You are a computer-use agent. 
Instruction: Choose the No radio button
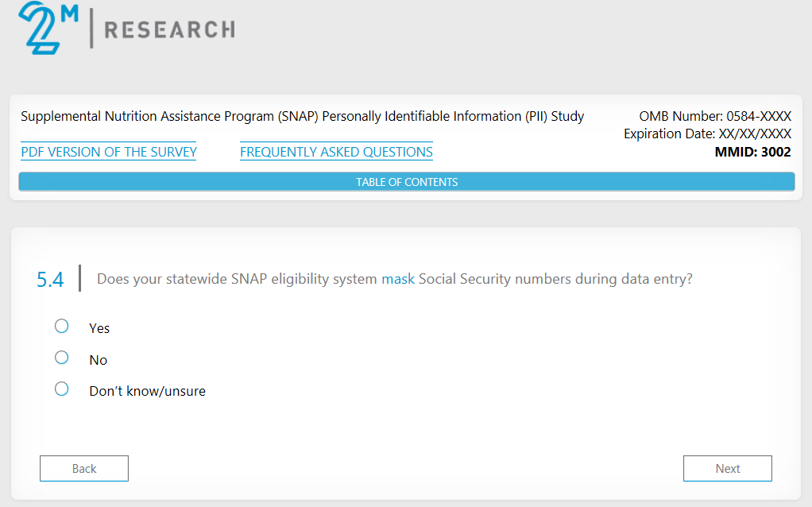pos(62,358)
